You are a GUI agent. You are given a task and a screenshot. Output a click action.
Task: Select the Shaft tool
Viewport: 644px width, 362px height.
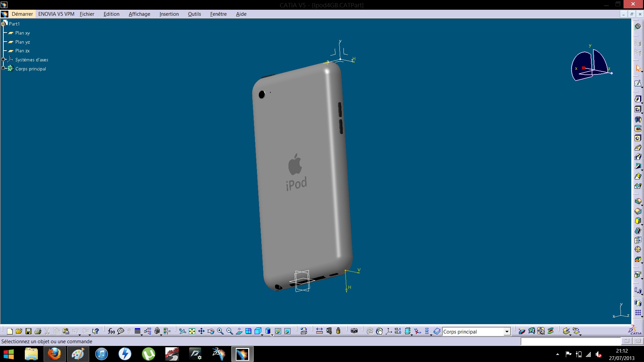[638, 119]
